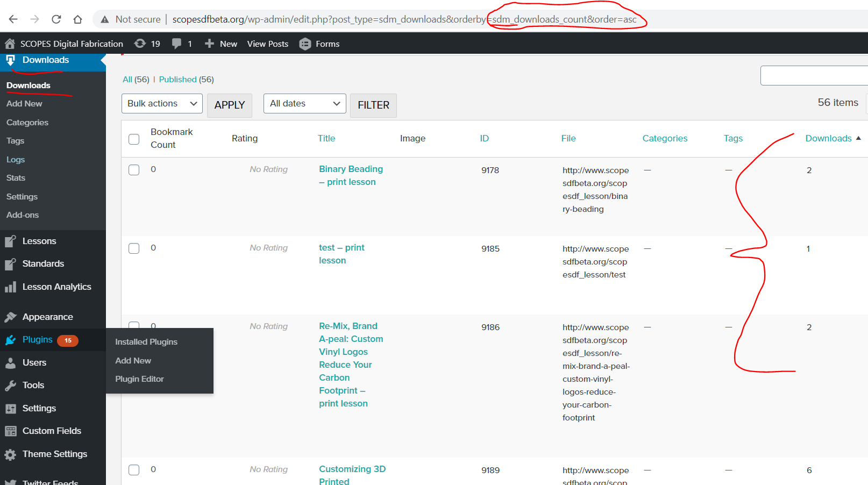This screenshot has height=485, width=868.
Task: Click ID value 9178
Action: (x=490, y=170)
